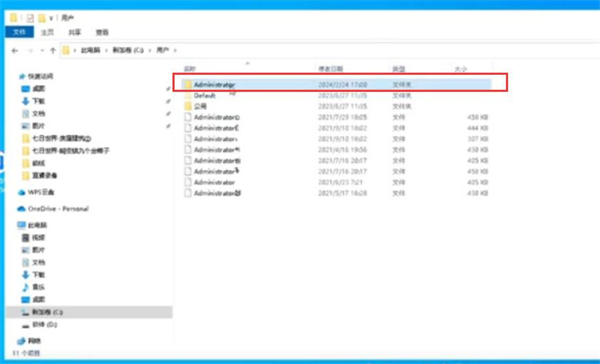Click 用户 in the address breadcrumb

tap(163, 50)
